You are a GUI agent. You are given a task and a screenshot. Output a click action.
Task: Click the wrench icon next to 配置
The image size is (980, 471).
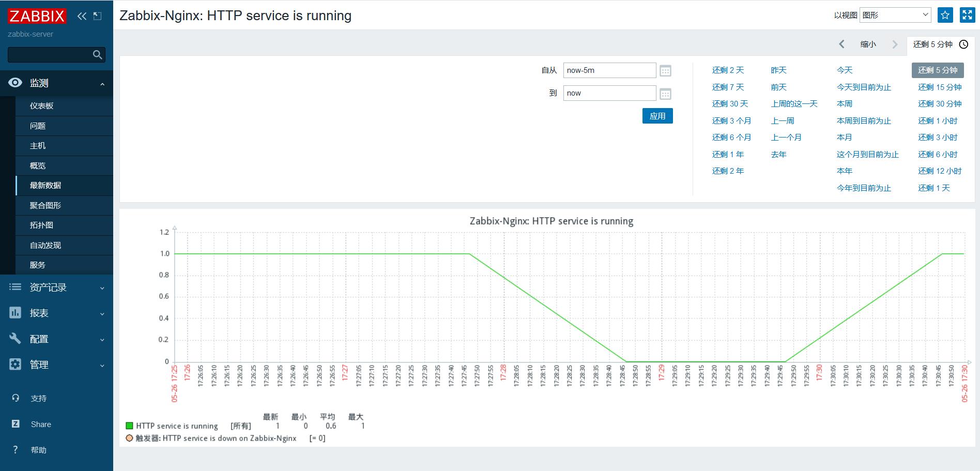pyautogui.click(x=16, y=339)
